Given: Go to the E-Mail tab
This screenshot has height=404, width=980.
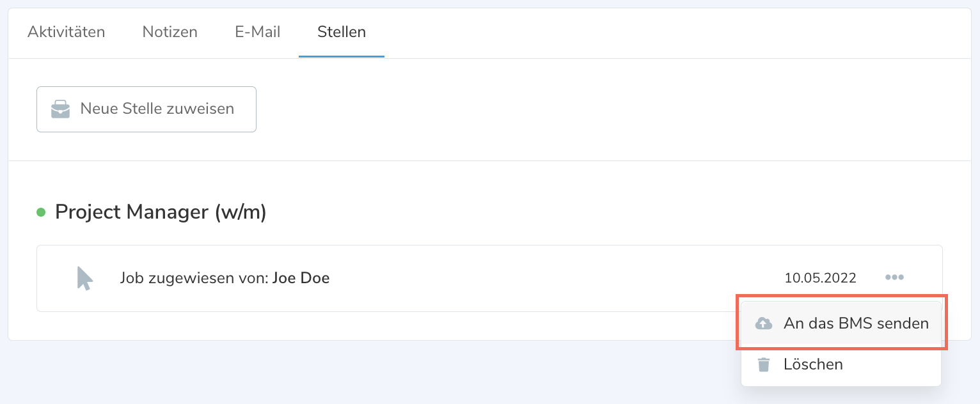Looking at the screenshot, I should coord(257,32).
